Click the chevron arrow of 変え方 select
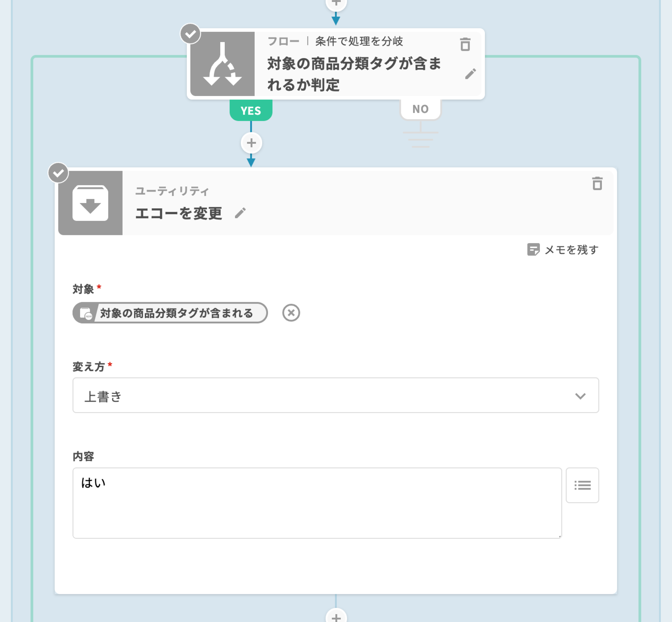Screen dimensions: 672x622 point(580,396)
